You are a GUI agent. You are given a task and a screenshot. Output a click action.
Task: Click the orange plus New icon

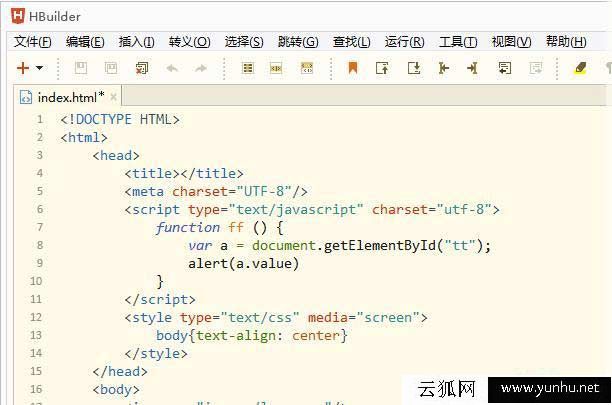tap(23, 68)
